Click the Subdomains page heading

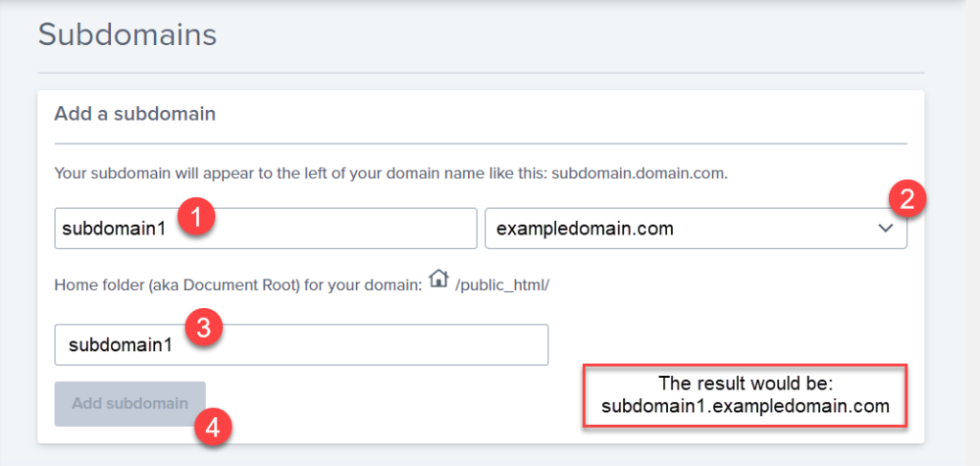coord(127,36)
